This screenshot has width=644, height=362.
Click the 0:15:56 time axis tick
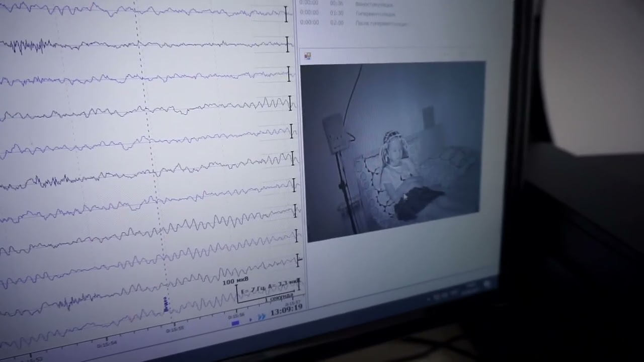(236, 316)
